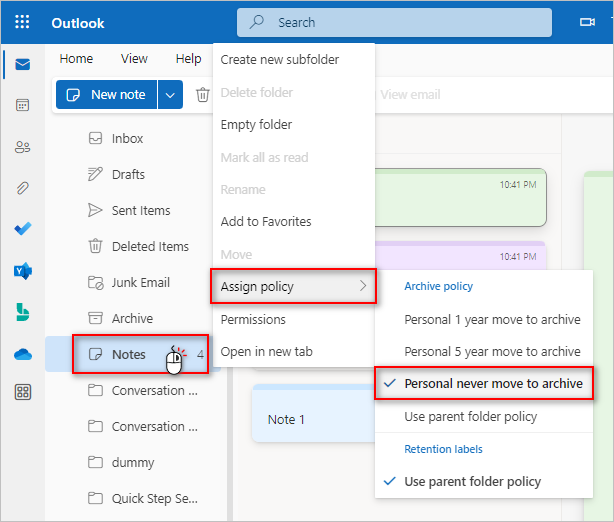Select the Junk Email folder

click(x=133, y=282)
